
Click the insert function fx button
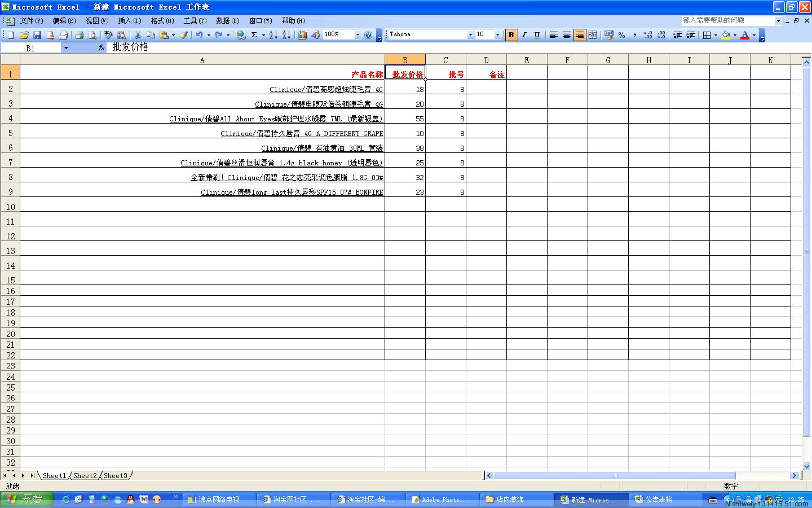coord(101,48)
